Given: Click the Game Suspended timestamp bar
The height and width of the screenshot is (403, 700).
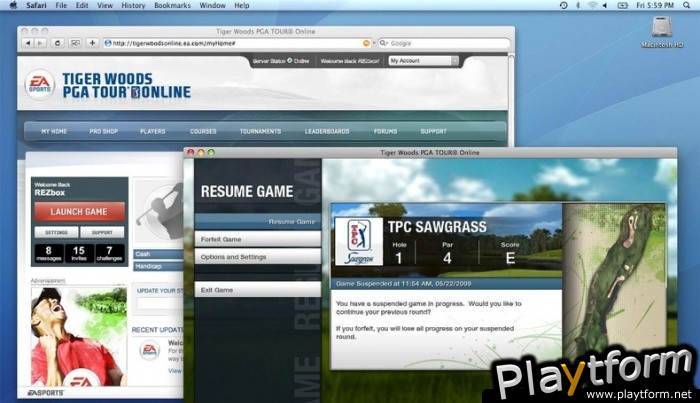Looking at the screenshot, I should pos(446,283).
